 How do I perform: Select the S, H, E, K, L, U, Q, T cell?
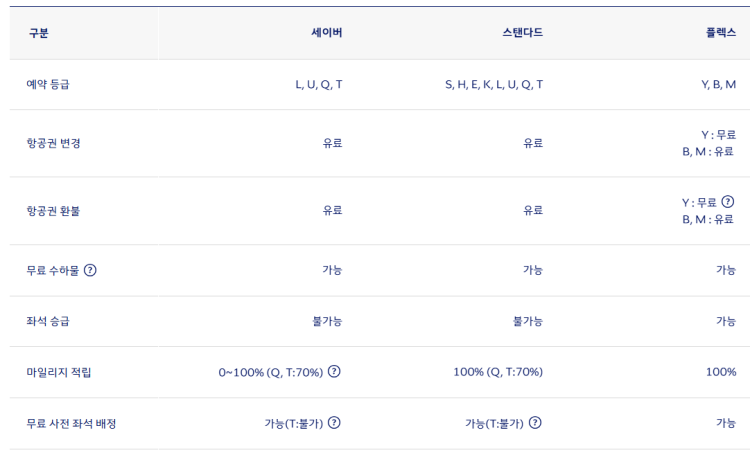click(x=494, y=85)
